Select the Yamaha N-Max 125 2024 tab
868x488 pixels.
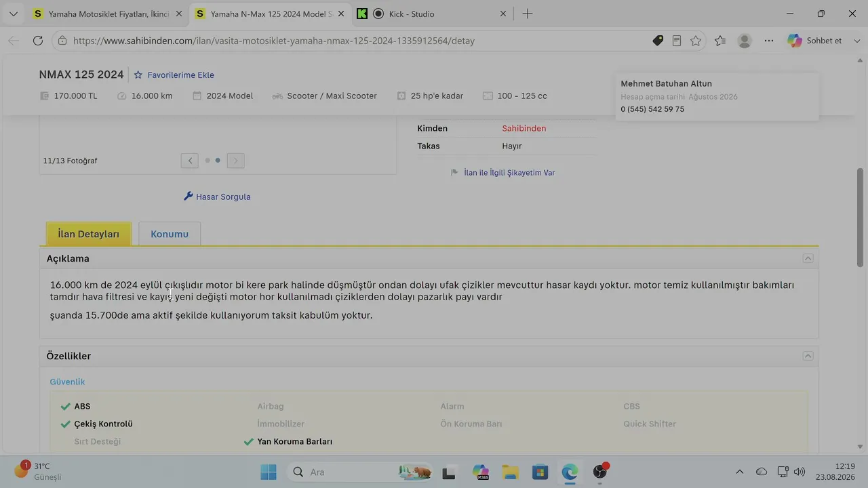point(270,14)
